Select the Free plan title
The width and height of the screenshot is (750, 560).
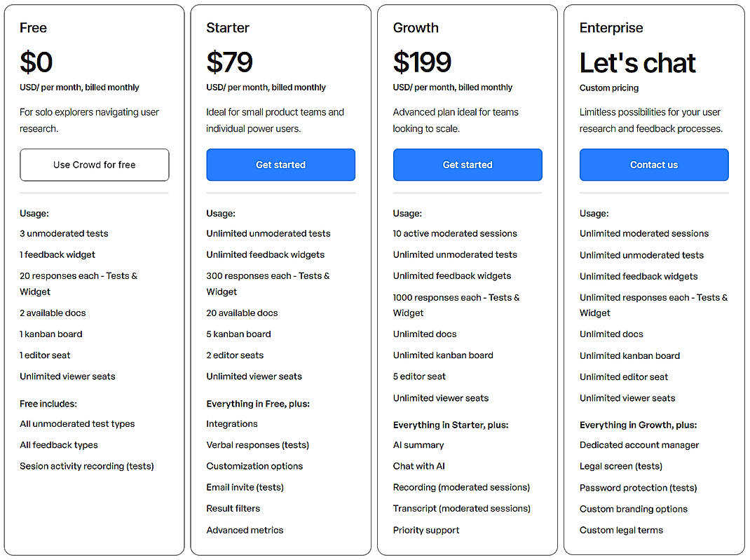coord(33,28)
